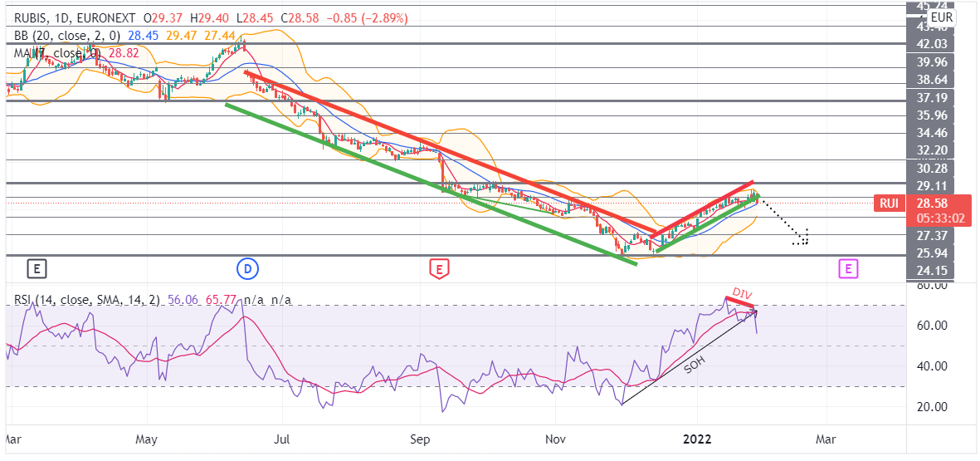
Task: Click the RSI SMA value 65.77
Action: (219, 300)
